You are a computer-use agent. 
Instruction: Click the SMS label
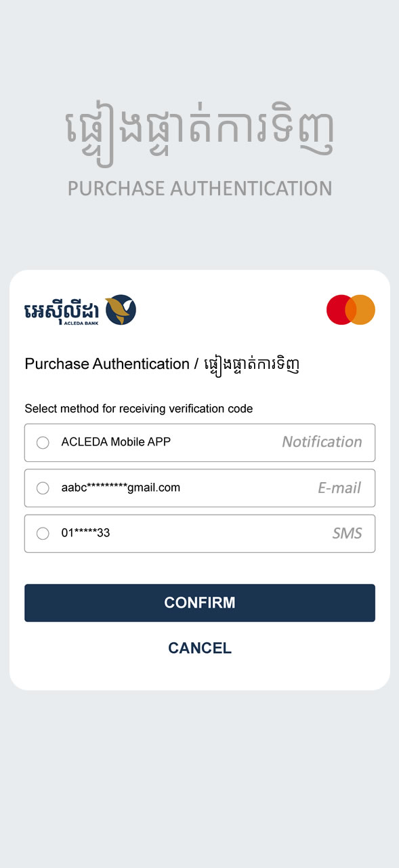pyautogui.click(x=347, y=534)
